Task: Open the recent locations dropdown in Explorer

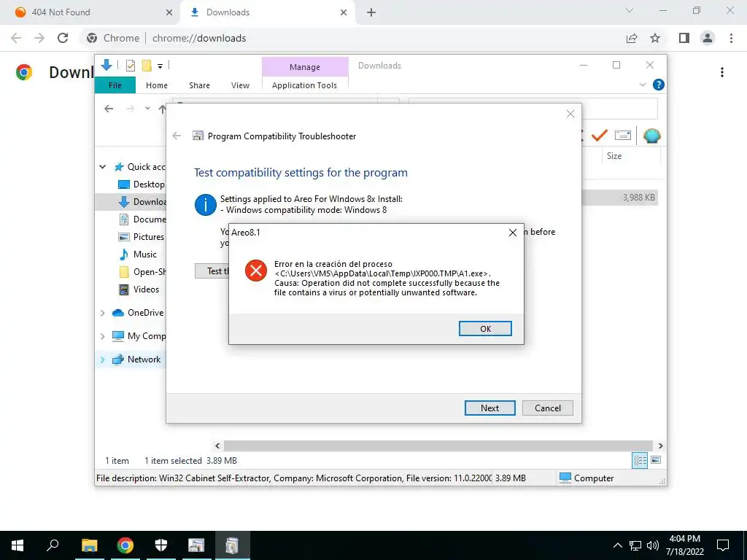Action: pos(147,109)
